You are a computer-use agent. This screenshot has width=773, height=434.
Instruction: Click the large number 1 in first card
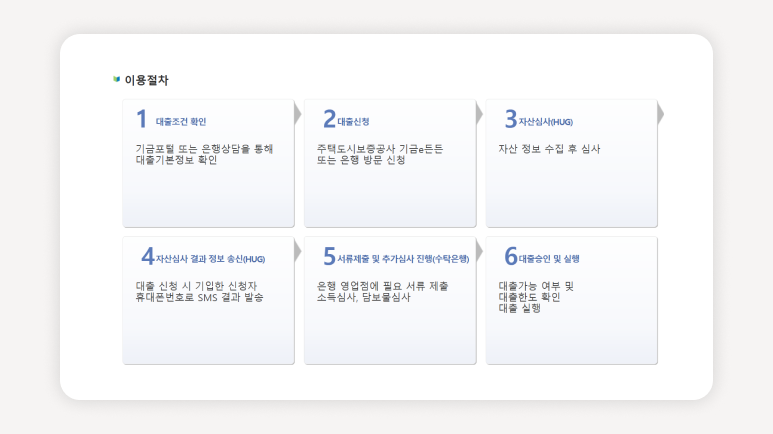point(141,119)
